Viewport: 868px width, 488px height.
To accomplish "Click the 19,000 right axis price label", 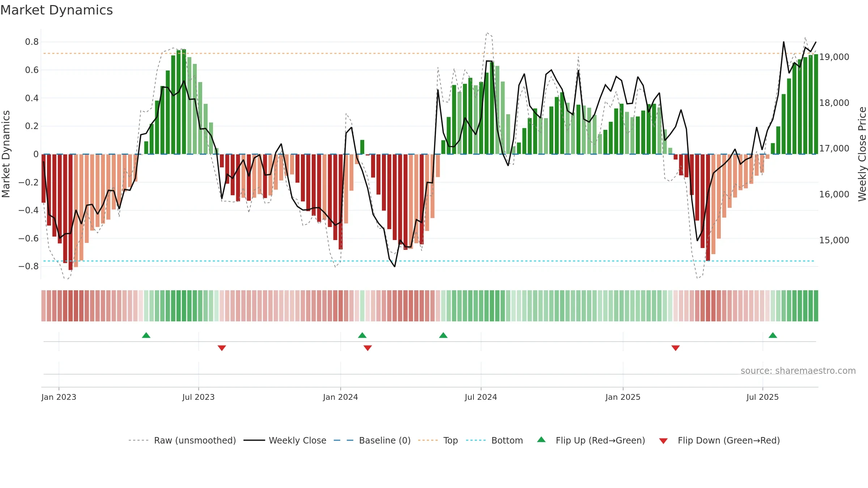I will [834, 57].
